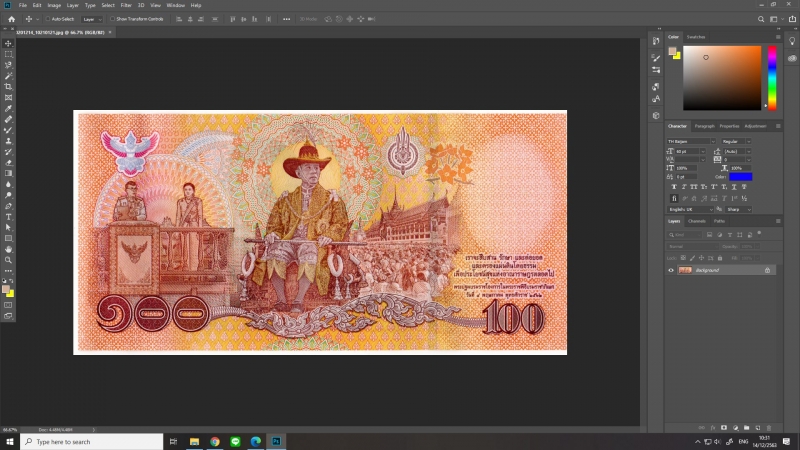Select the Eraser tool
Screen dimensions: 800x450
click(x=8, y=163)
